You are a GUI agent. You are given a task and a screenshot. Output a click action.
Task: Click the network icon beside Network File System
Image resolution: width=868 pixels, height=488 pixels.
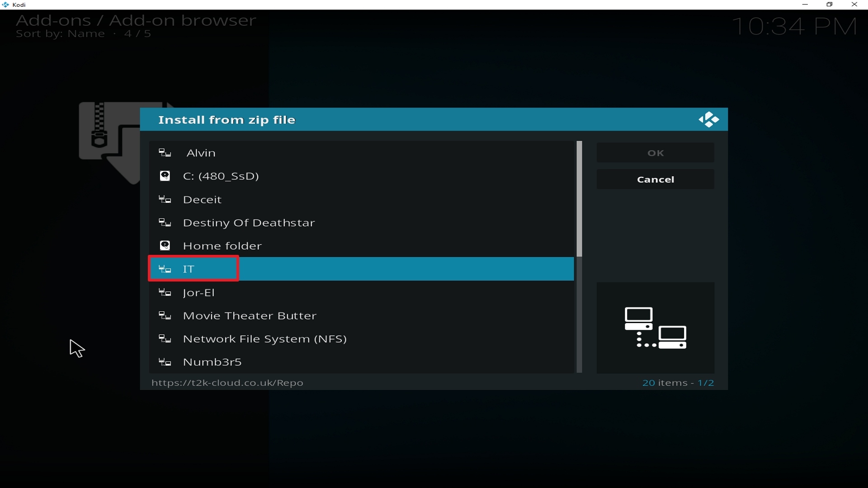165,339
